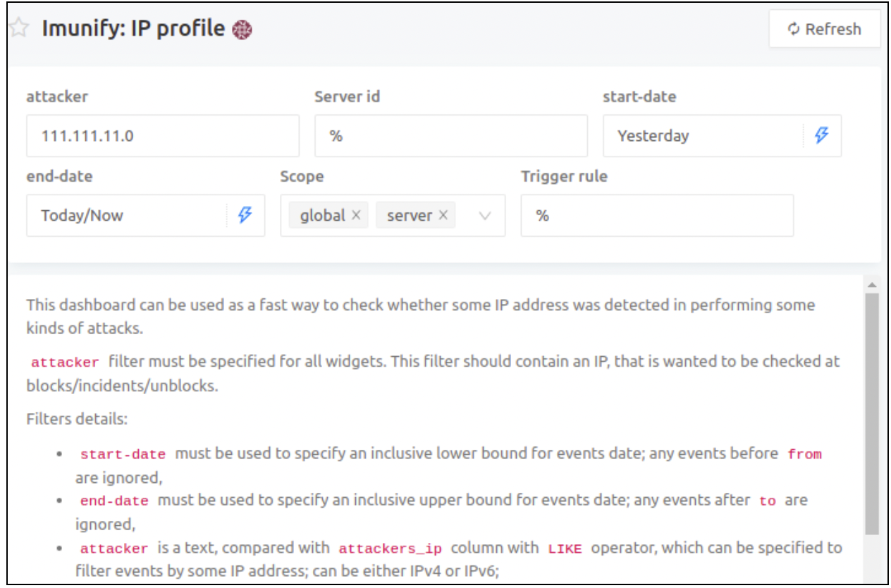Click the red 'attackers_ip' code text

[390, 549]
